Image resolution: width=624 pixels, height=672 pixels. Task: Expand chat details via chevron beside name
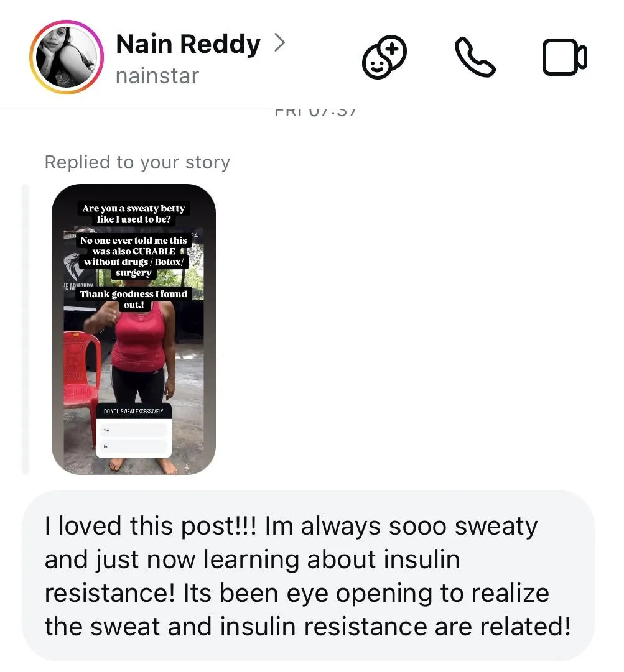[279, 44]
